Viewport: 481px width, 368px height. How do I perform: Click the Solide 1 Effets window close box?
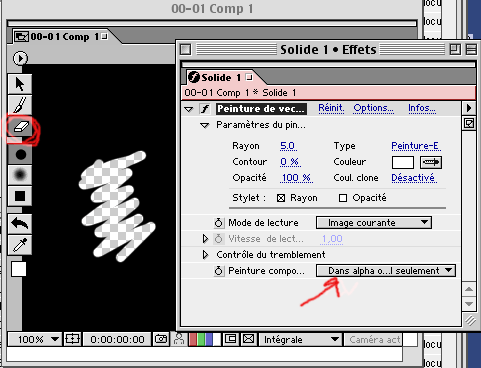186,50
